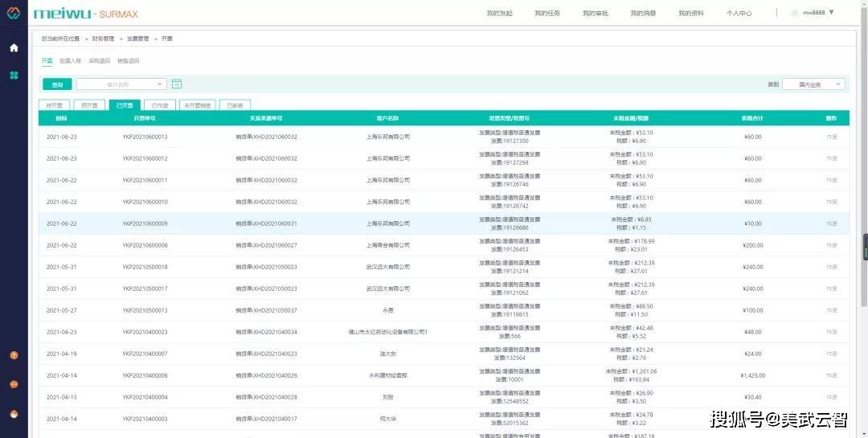Click the meiwu logo icon at top-left

click(x=14, y=14)
